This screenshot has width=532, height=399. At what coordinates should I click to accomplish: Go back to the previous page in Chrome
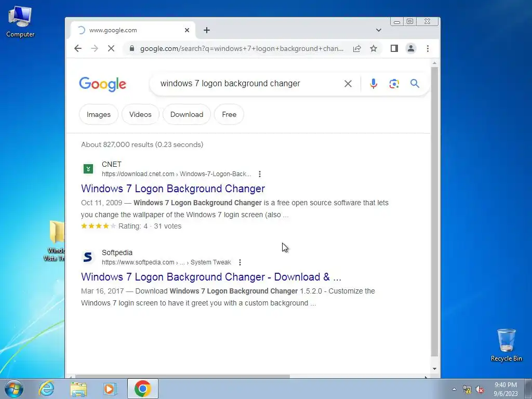coord(78,48)
